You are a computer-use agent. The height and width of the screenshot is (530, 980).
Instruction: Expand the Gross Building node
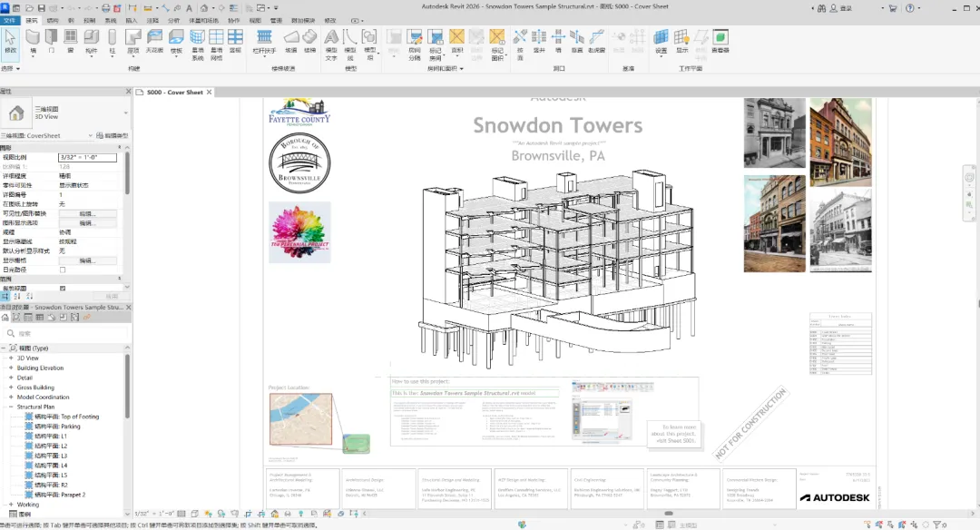tap(11, 388)
